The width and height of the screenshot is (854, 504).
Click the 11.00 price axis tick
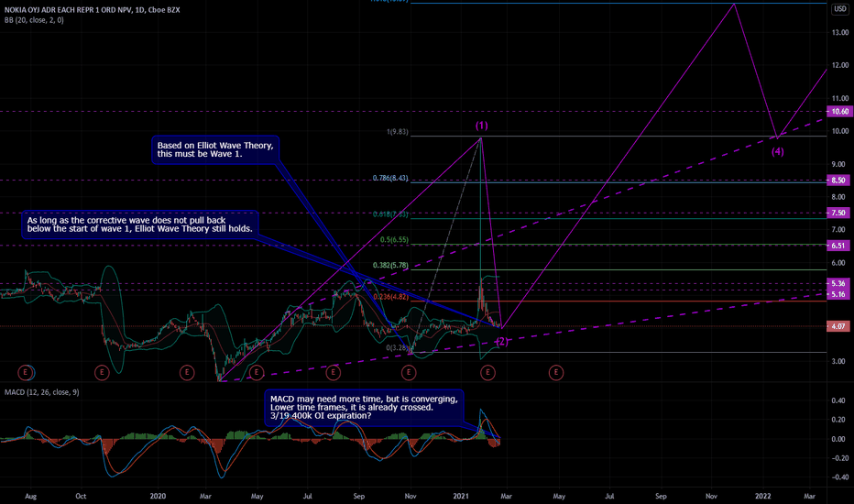pos(840,99)
